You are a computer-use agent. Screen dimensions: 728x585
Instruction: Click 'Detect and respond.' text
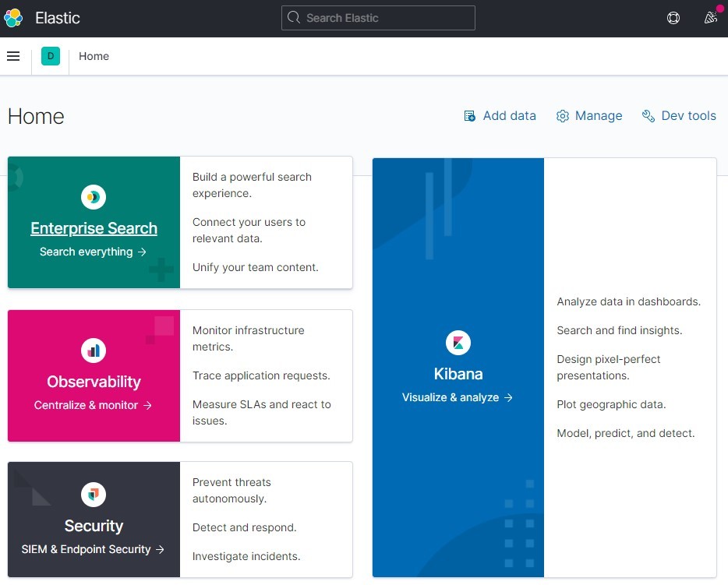[x=244, y=527]
